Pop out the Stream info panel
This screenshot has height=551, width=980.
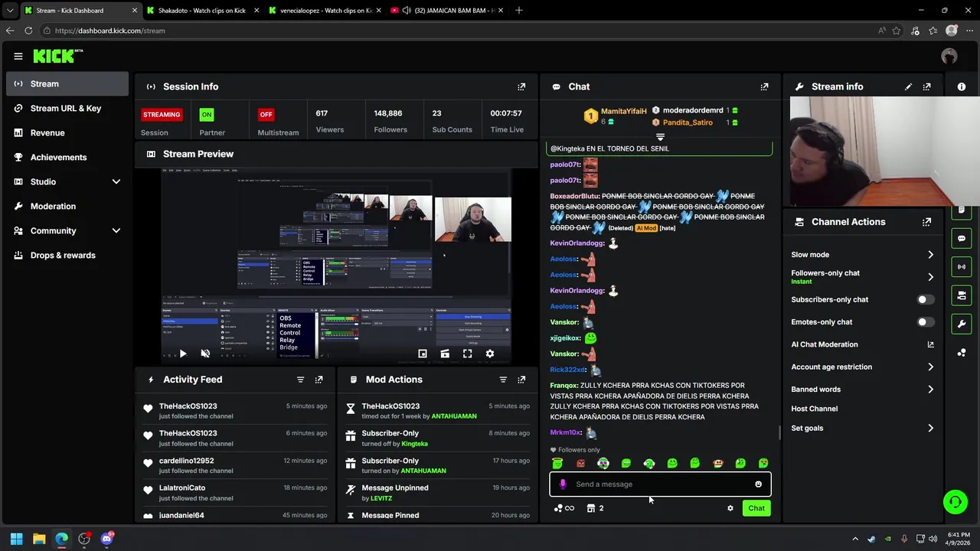[x=927, y=86]
